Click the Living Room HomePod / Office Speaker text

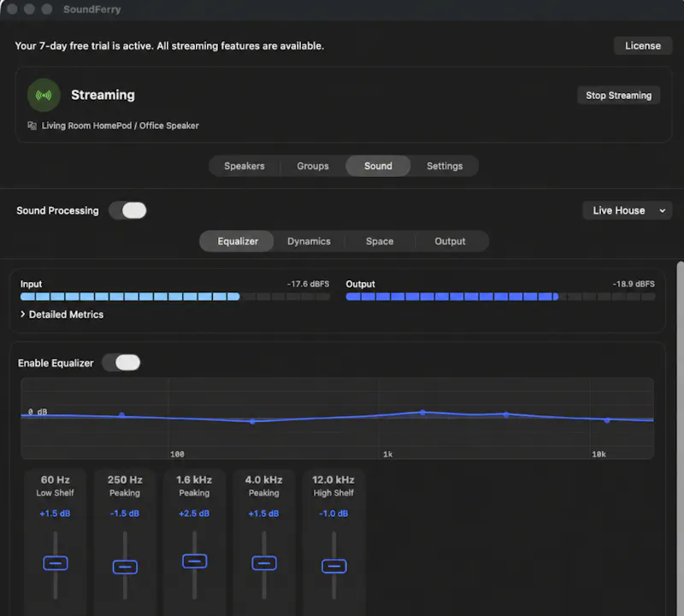(x=120, y=126)
